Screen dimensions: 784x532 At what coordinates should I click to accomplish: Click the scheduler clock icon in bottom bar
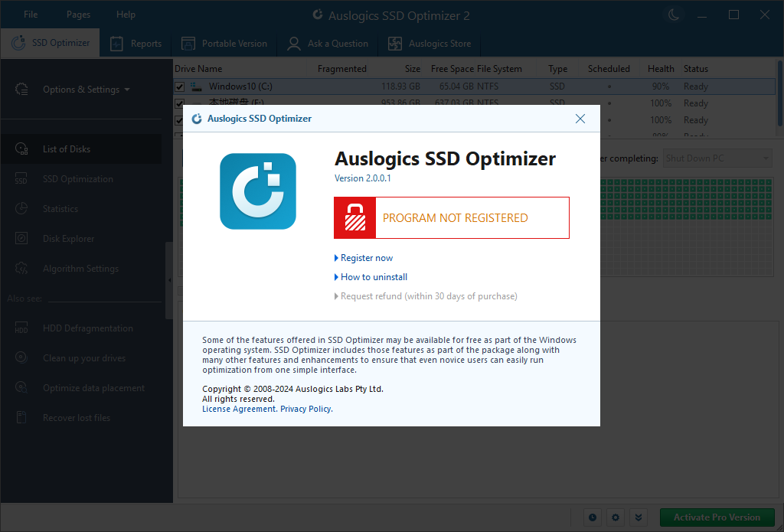point(593,517)
